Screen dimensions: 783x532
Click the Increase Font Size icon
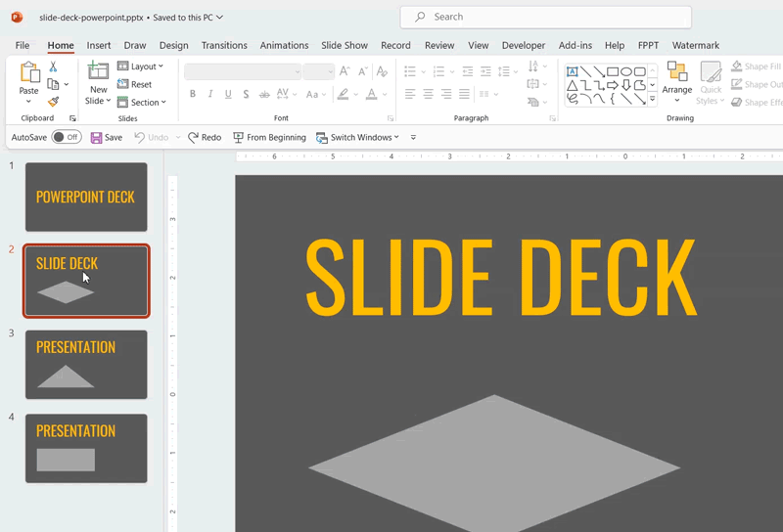345,71
